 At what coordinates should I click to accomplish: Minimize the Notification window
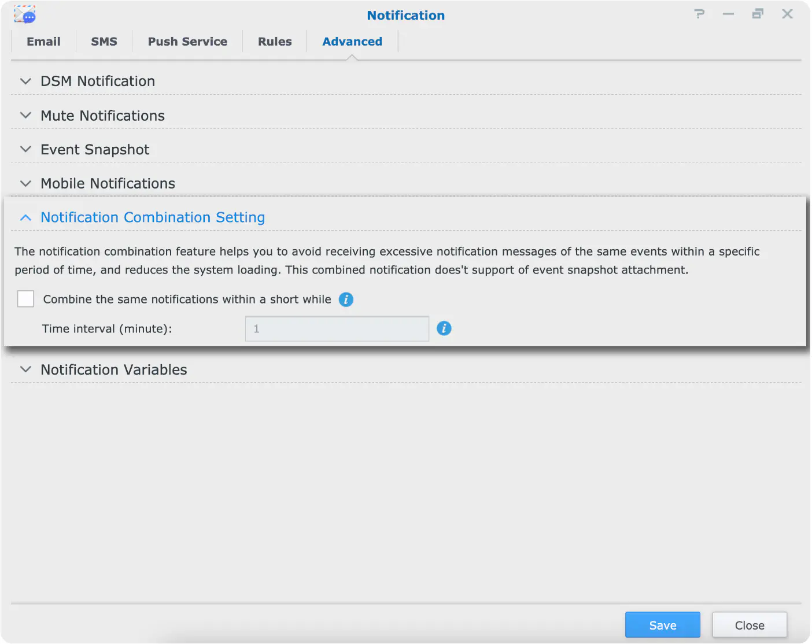tap(728, 14)
